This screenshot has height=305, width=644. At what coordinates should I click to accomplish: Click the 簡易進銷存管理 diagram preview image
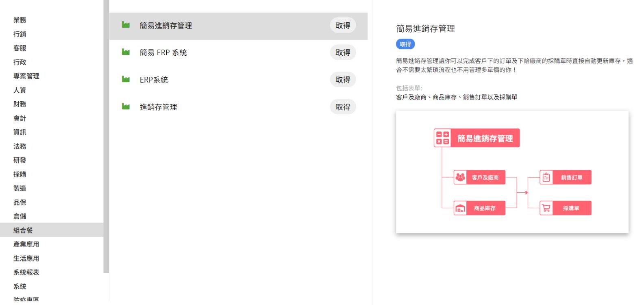coord(512,172)
